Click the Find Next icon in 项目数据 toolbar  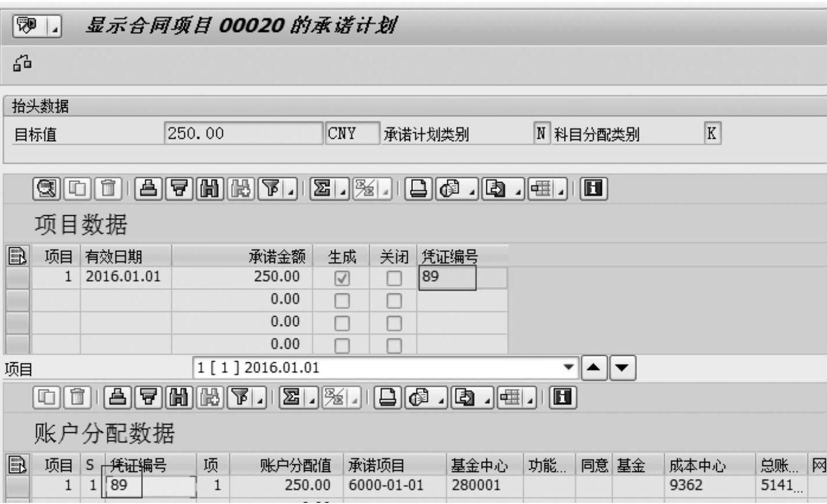pyautogui.click(x=240, y=188)
